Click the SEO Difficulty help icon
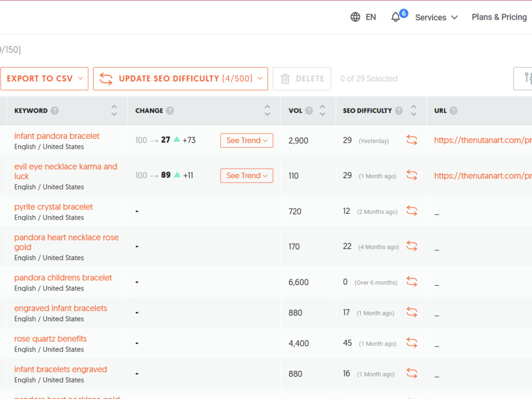 pos(399,111)
